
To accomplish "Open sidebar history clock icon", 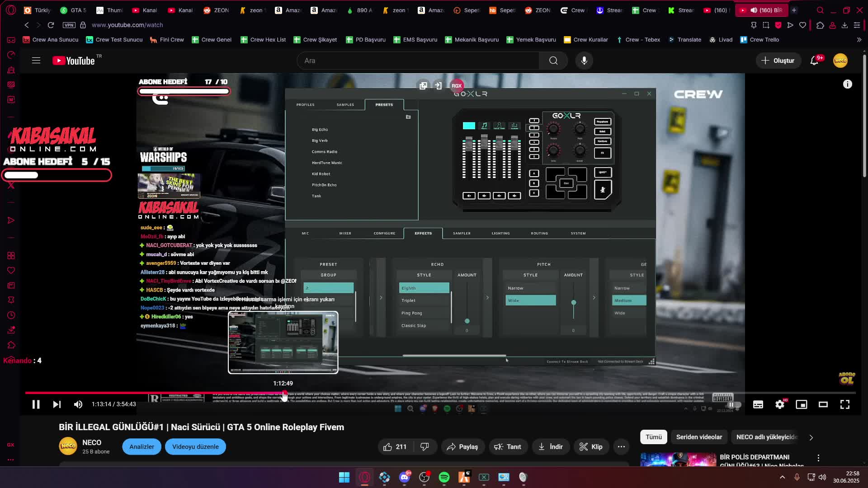I will pyautogui.click(x=11, y=315).
